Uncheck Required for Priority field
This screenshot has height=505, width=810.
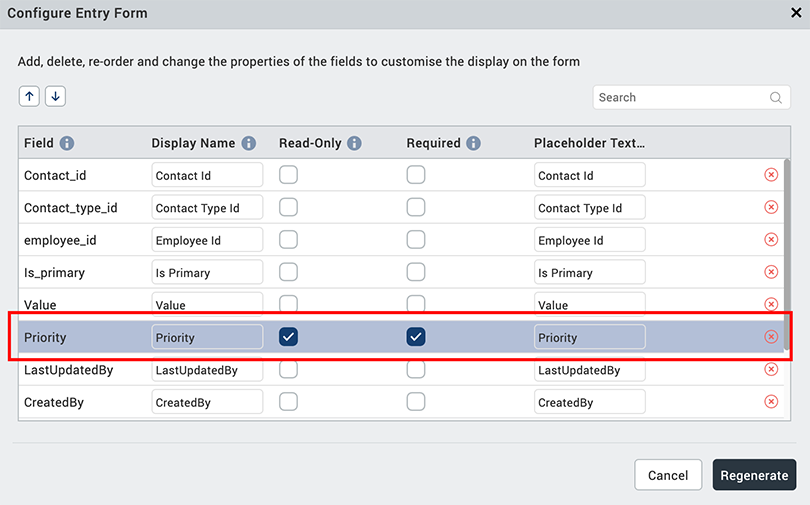point(416,337)
